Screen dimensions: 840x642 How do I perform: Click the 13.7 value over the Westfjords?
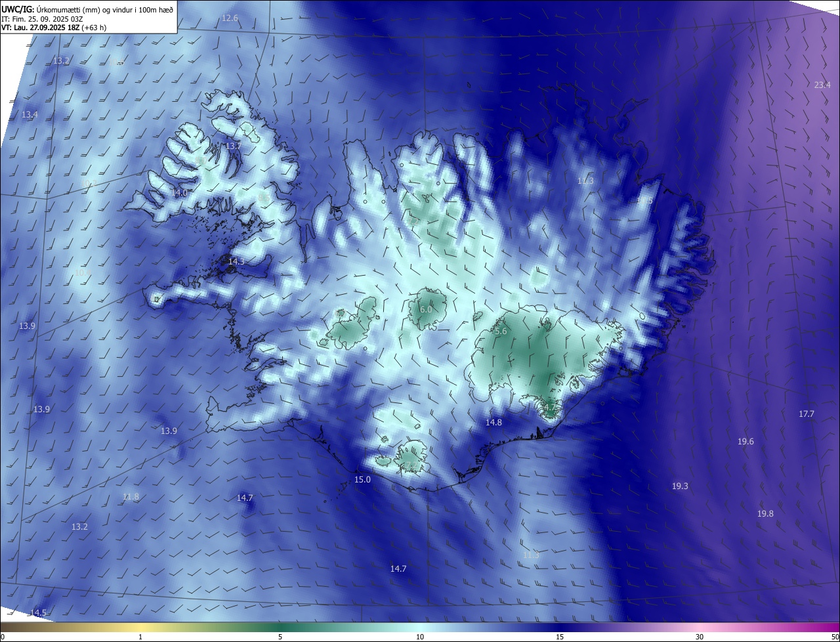(x=233, y=146)
